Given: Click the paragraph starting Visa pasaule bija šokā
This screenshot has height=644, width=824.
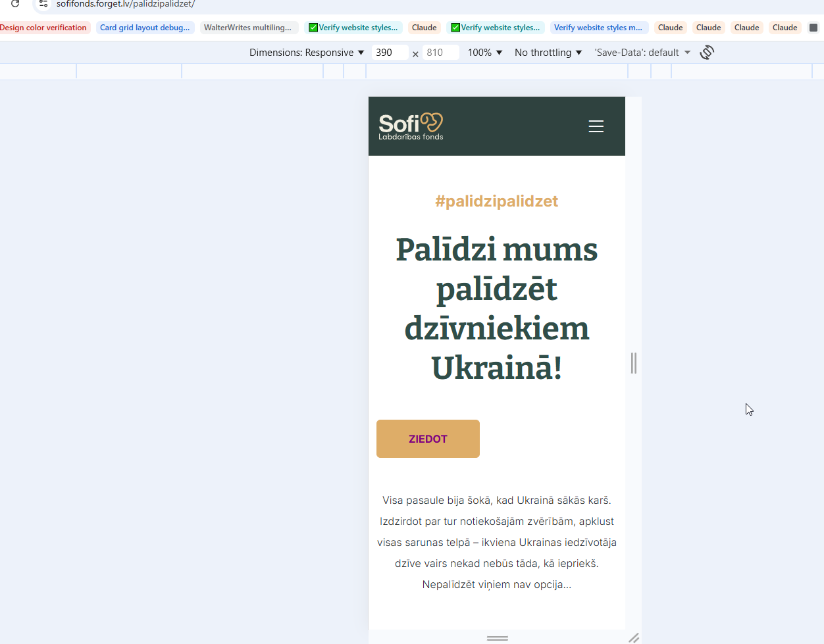Looking at the screenshot, I should click(x=497, y=542).
